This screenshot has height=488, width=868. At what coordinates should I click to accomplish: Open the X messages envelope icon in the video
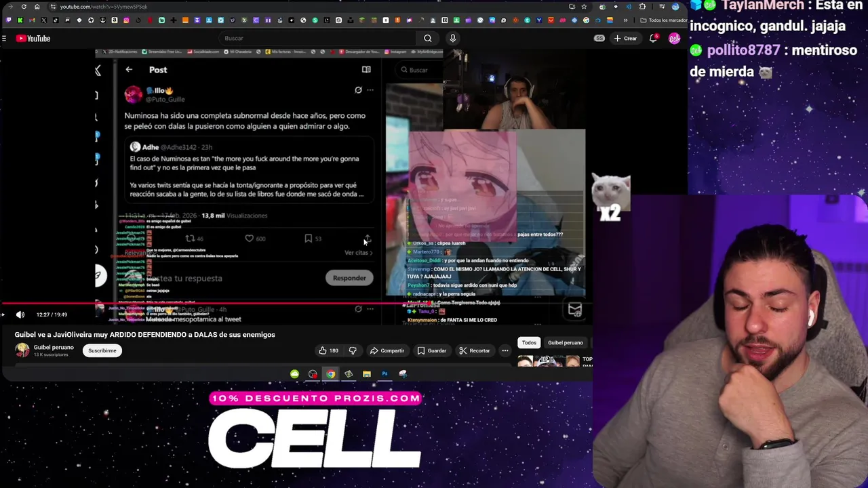point(575,310)
